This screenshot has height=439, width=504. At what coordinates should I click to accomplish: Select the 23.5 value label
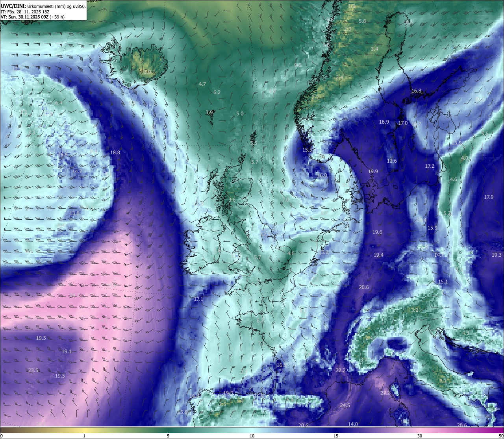click(x=33, y=370)
